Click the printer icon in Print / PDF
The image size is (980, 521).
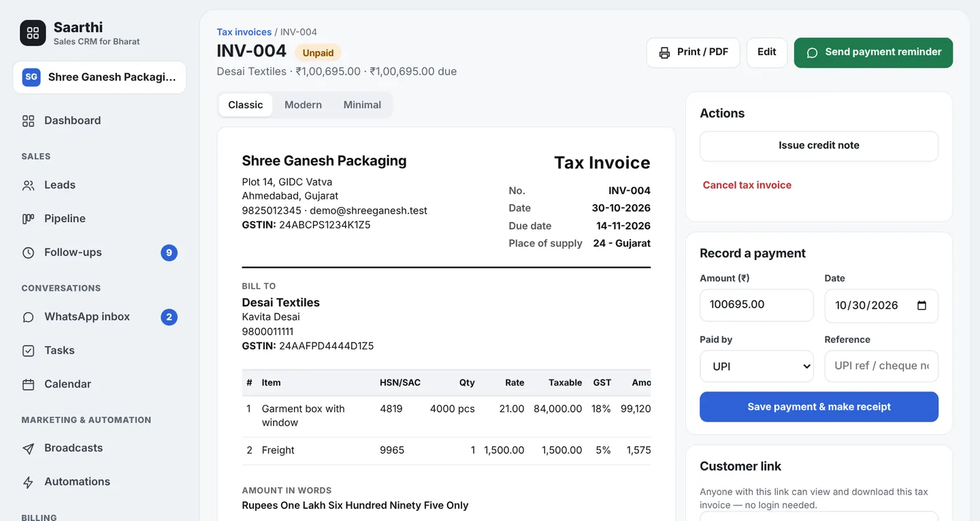tap(664, 52)
